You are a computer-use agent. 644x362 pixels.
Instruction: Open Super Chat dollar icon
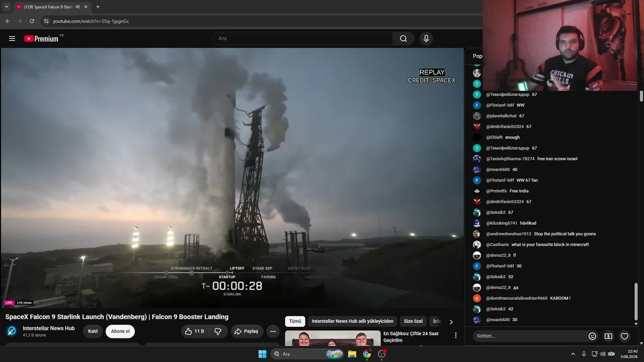[608, 336]
